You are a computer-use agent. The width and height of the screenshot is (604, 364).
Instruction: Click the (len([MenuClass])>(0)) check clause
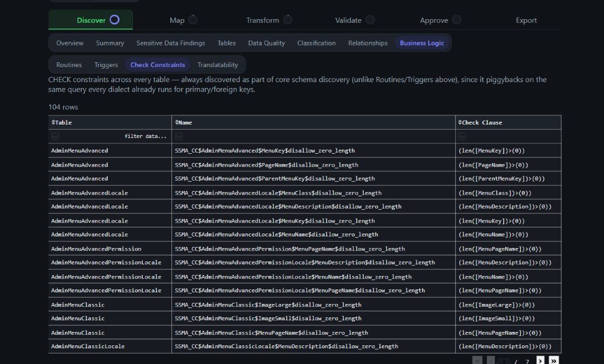495,193
